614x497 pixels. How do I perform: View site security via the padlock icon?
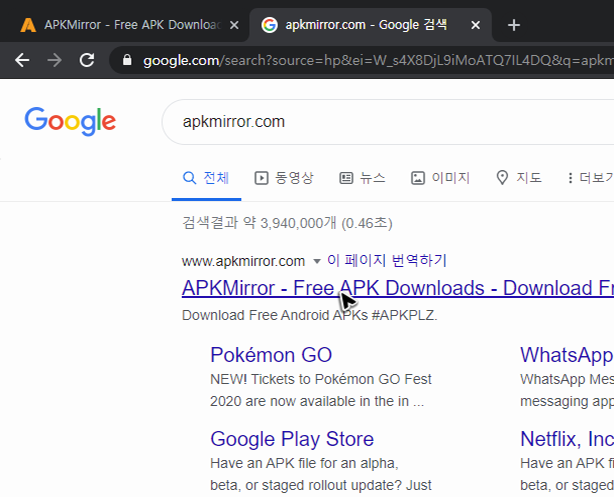pos(127,60)
